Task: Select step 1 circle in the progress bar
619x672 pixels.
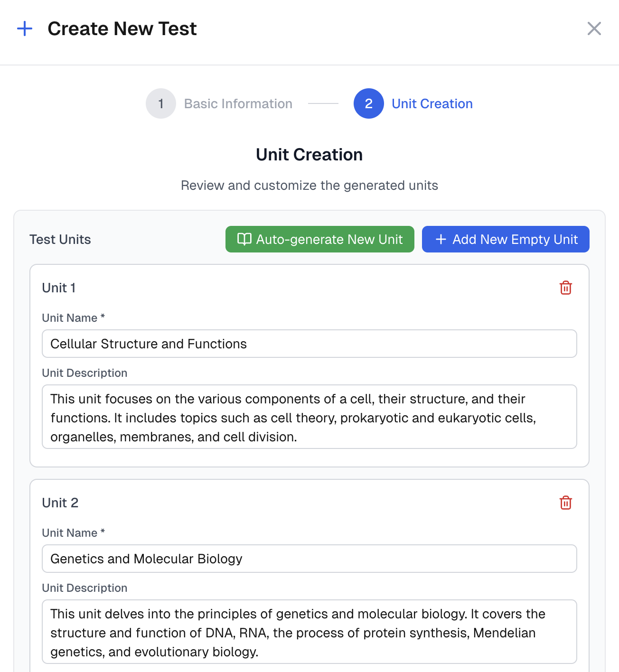Action: point(161,103)
